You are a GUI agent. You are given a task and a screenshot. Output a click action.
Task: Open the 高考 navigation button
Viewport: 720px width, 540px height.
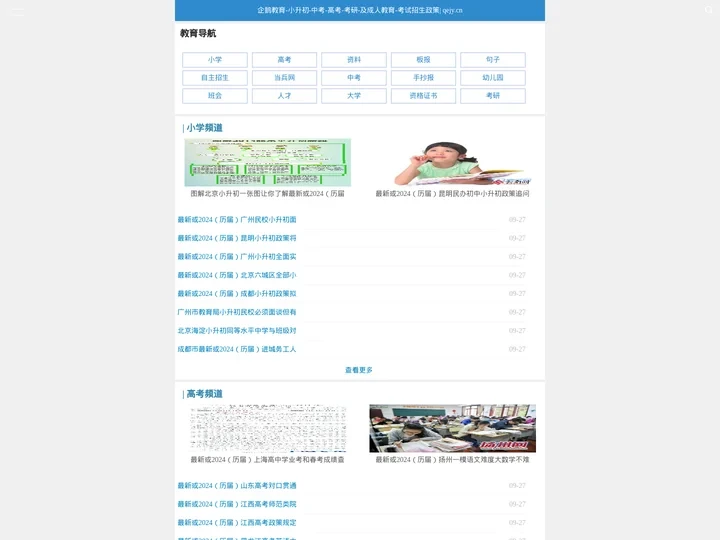click(284, 60)
